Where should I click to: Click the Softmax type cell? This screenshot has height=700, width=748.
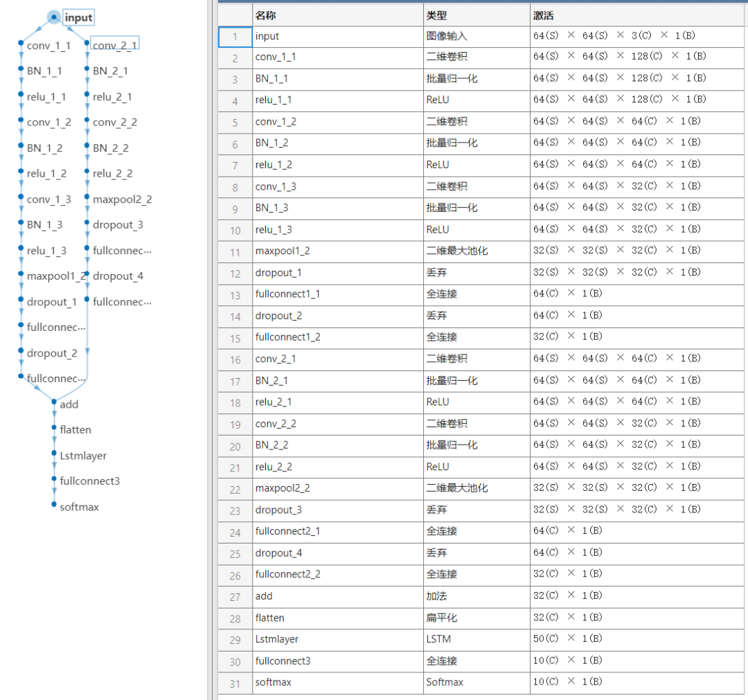[x=477, y=683]
